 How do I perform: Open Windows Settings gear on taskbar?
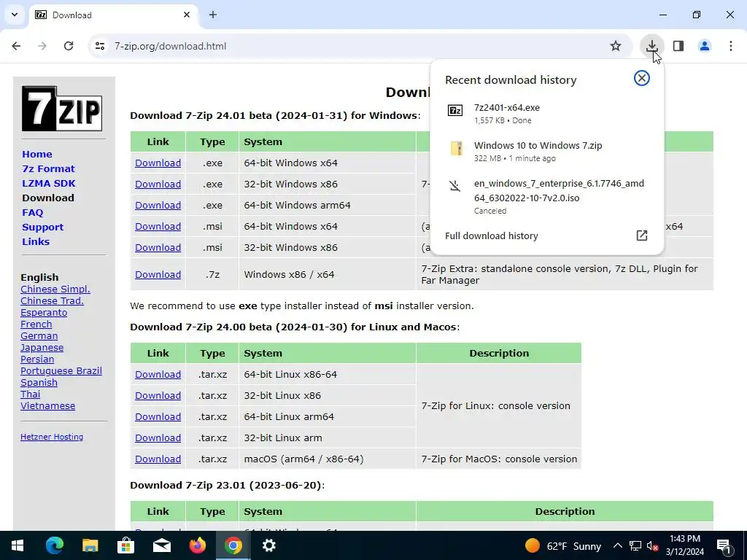click(268, 545)
